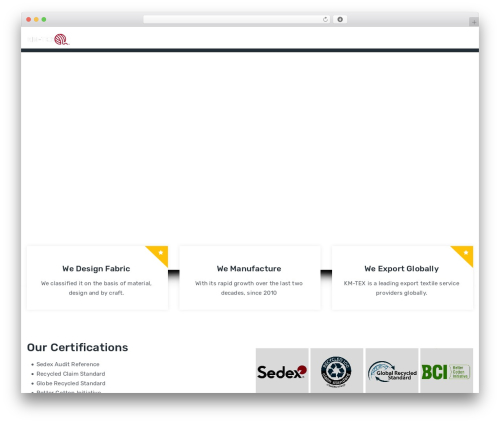
Task: Click text 'KM-TEX is a leading export textile service'
Action: point(402,283)
